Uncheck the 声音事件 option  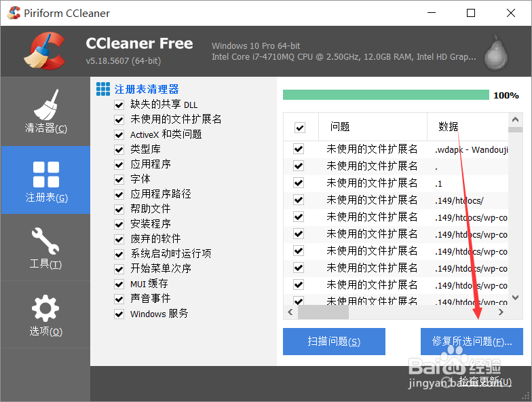coord(119,299)
